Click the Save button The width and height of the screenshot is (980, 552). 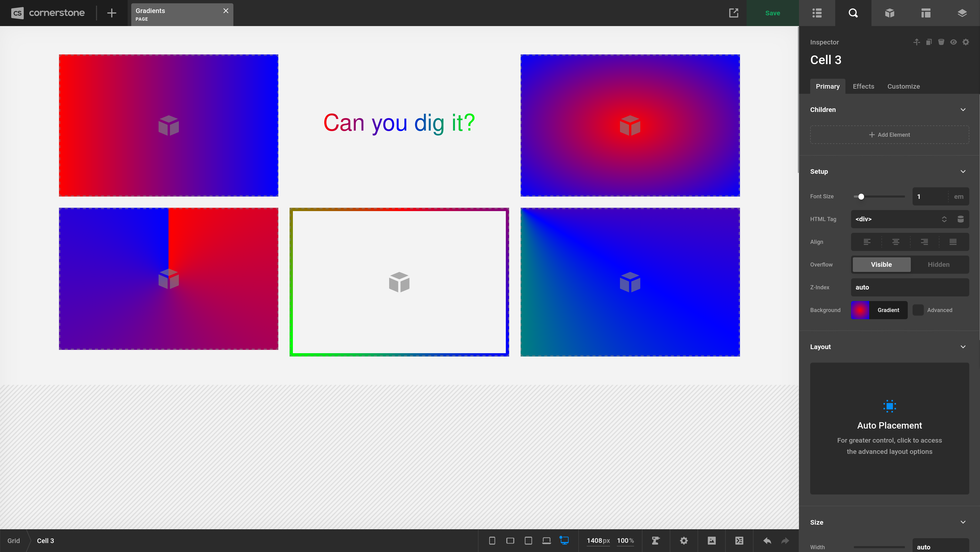pos(772,13)
